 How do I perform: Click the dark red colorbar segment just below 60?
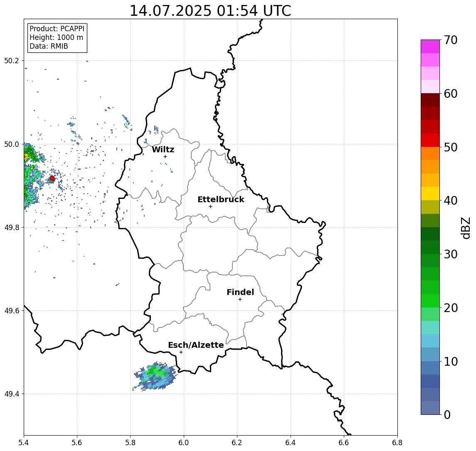[430, 100]
